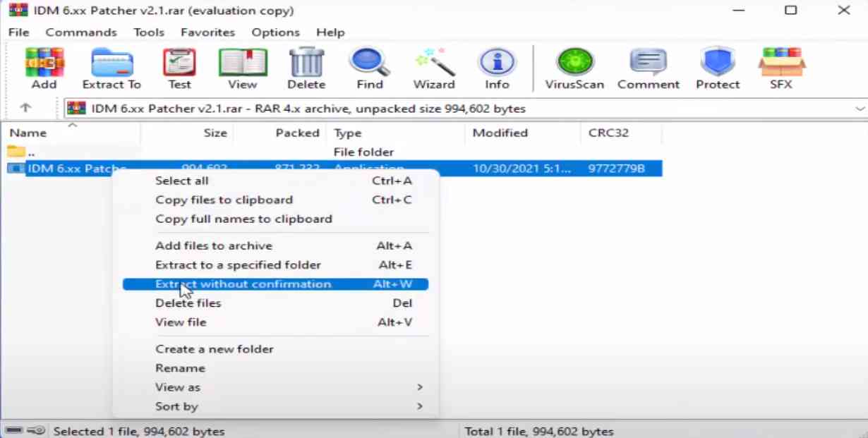Start the Wizard wand tool
The height and width of the screenshot is (438, 868).
click(x=434, y=69)
